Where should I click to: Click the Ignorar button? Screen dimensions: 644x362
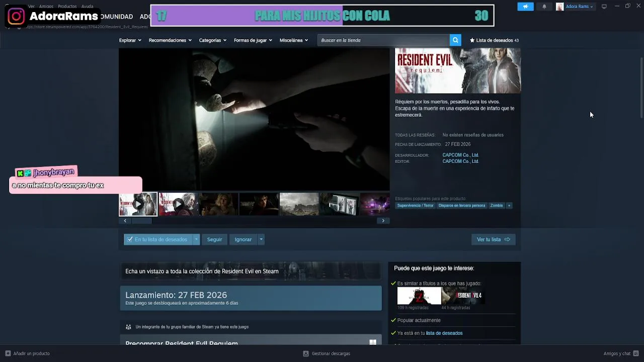click(243, 239)
